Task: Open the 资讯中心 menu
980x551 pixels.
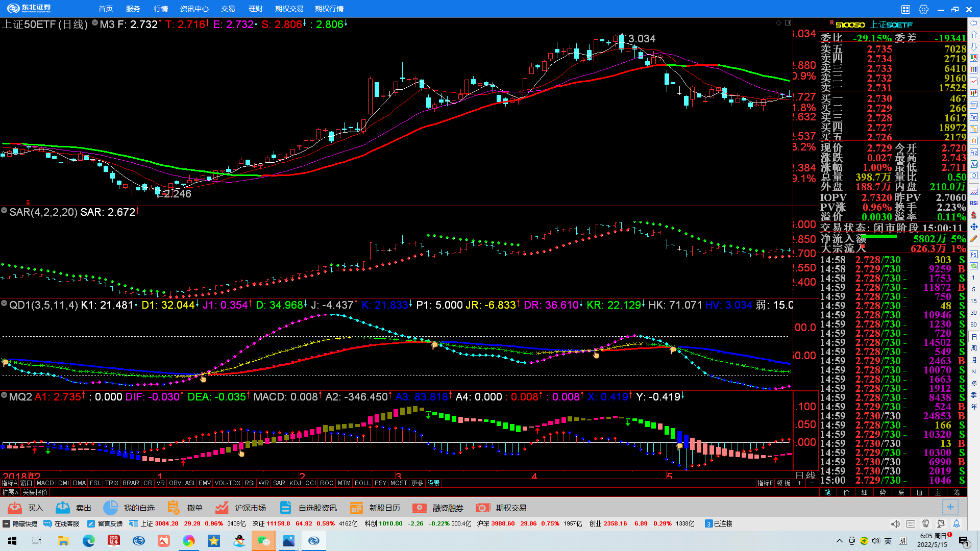Action: 194,9
